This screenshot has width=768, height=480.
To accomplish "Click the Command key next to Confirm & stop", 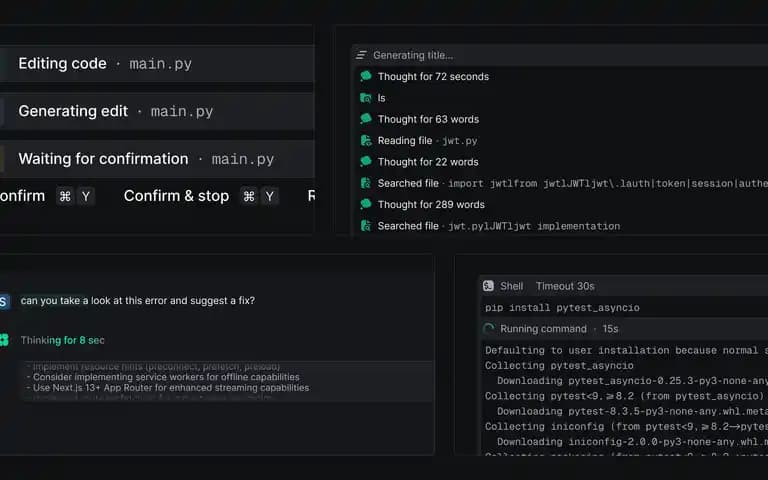I will click(249, 196).
